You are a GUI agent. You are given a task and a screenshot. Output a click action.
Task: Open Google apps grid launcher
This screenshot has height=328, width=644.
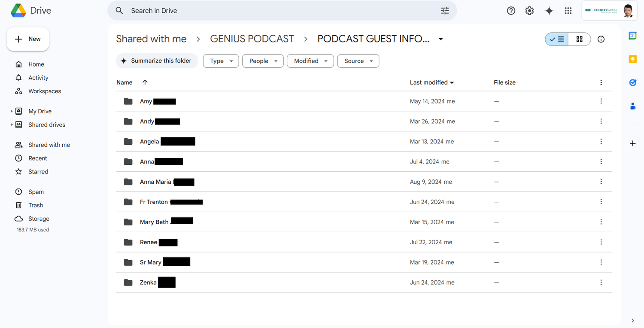point(568,11)
